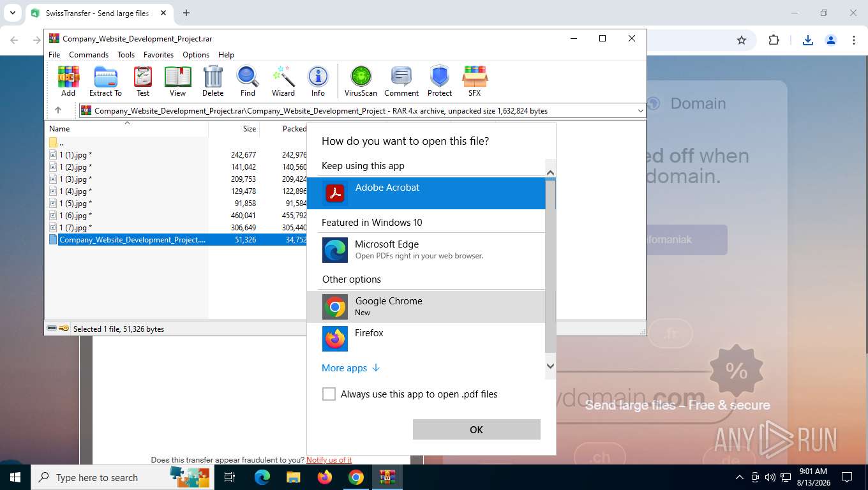Show hidden system tray icons

740,477
